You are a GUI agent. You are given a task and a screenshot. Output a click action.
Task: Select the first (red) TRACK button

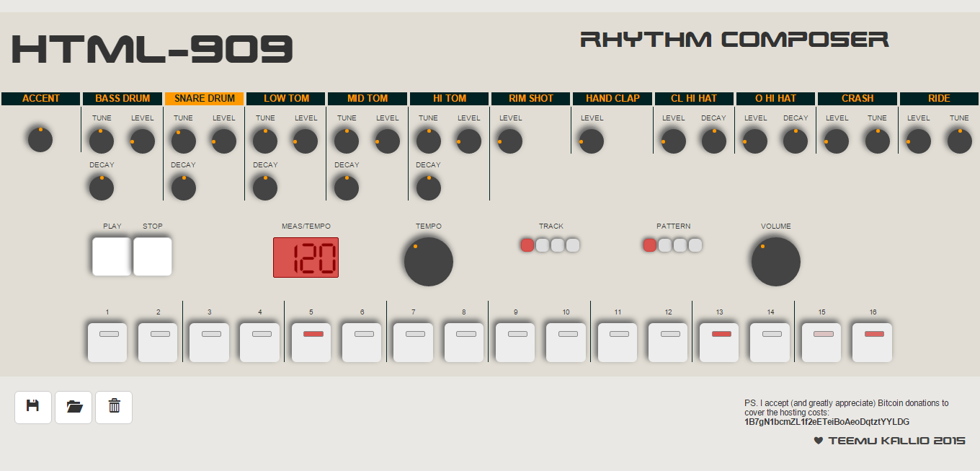pyautogui.click(x=527, y=245)
